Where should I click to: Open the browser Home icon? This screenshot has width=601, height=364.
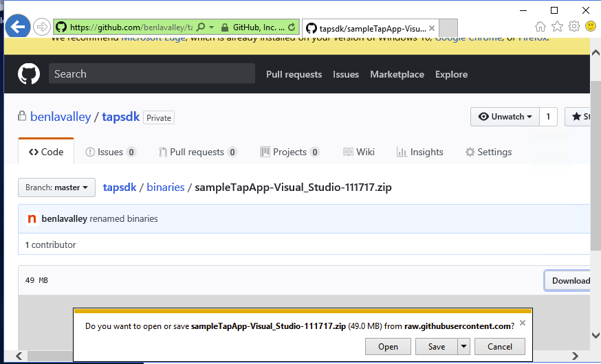540,26
